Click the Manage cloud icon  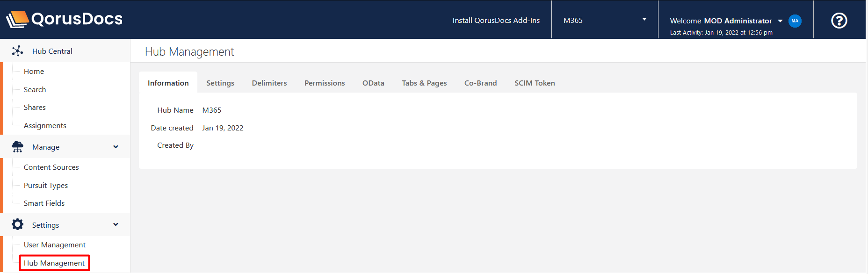17,147
